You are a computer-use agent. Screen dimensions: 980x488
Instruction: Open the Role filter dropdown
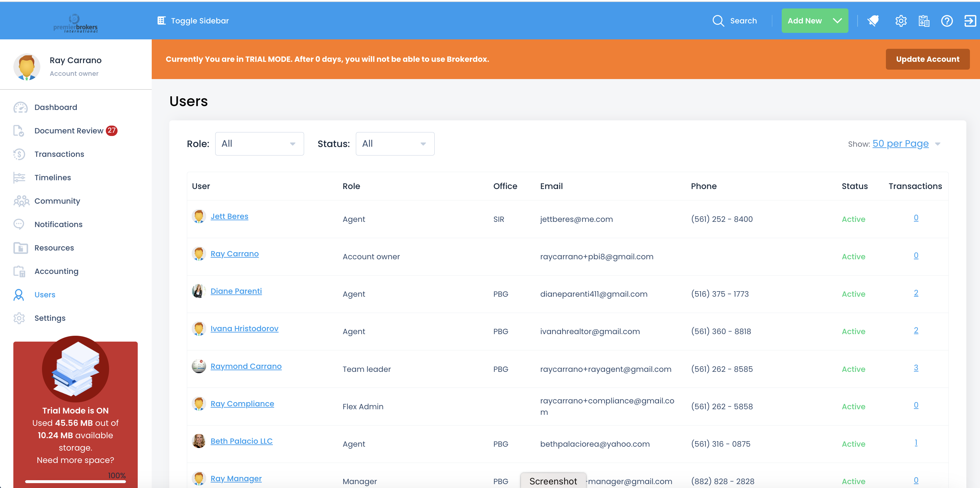click(259, 144)
